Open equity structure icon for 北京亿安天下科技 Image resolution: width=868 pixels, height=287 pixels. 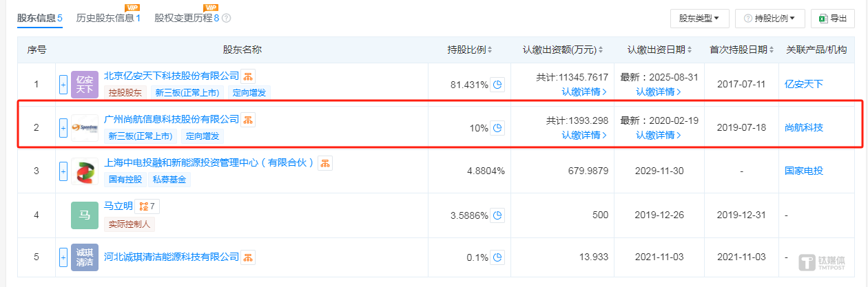(249, 76)
